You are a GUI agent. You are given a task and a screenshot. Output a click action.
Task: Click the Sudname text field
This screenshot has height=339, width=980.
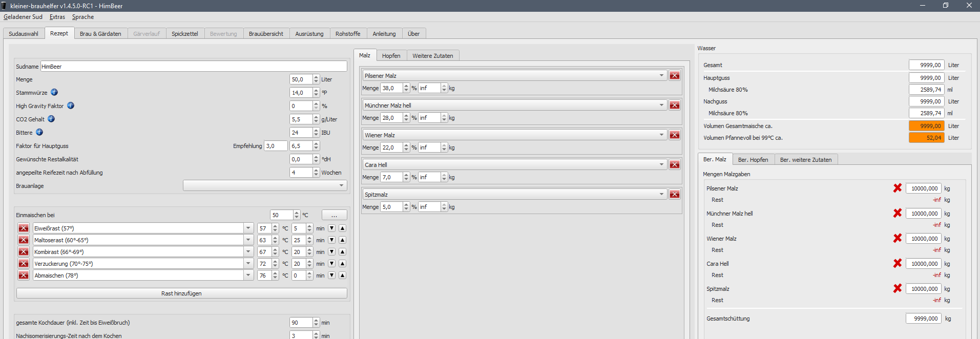tap(193, 67)
